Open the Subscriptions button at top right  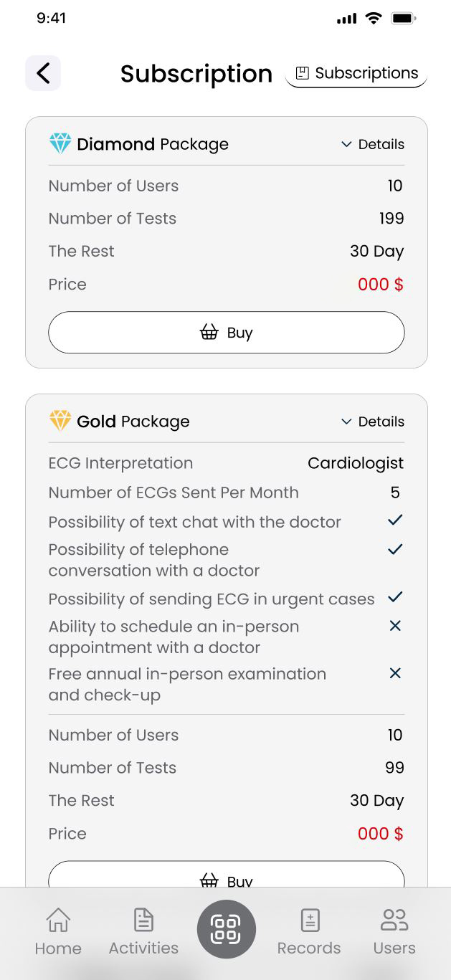click(x=356, y=74)
